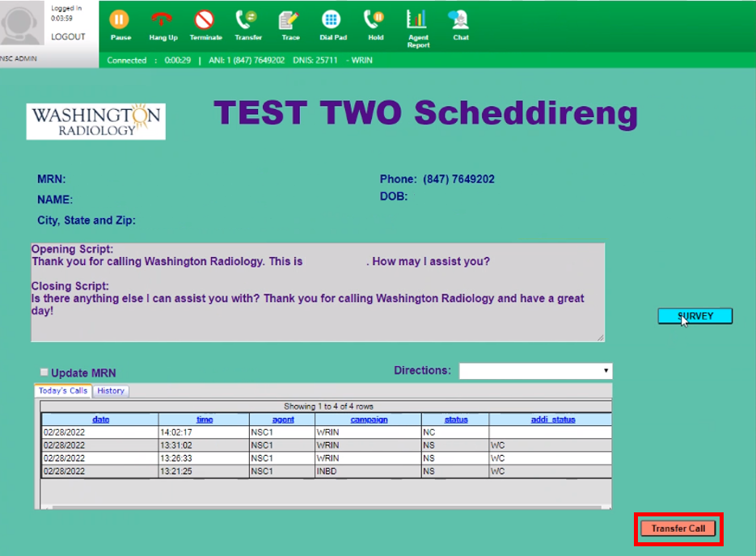Click the SURVEY button
The height and width of the screenshot is (556, 756).
(x=695, y=316)
